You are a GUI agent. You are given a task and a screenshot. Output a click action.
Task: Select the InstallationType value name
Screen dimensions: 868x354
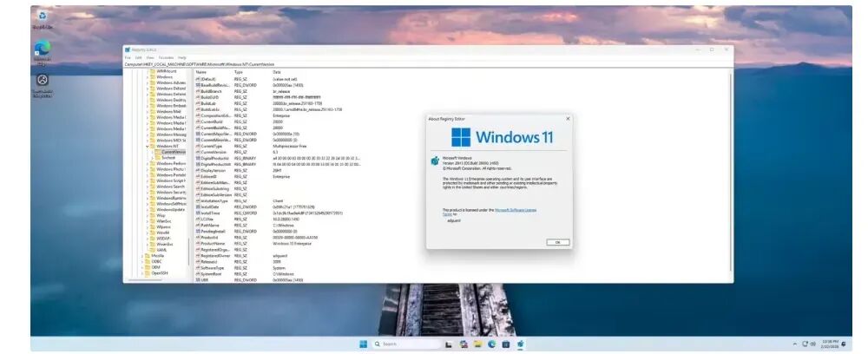pos(214,200)
